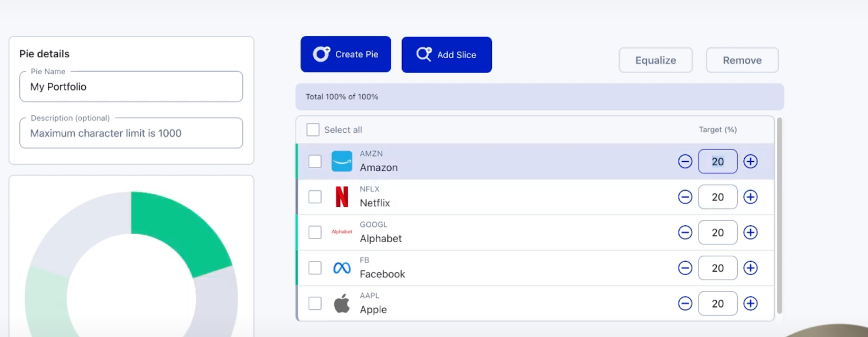This screenshot has width=868, height=337.
Task: Click the Netflix company name
Action: [x=375, y=203]
